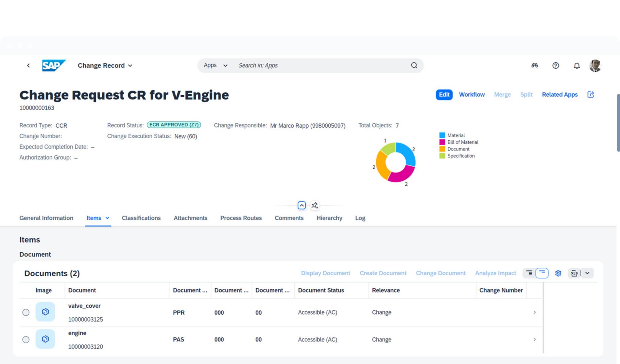The image size is (620, 364).
Task: Select the radio button for engine row
Action: pyautogui.click(x=26, y=339)
